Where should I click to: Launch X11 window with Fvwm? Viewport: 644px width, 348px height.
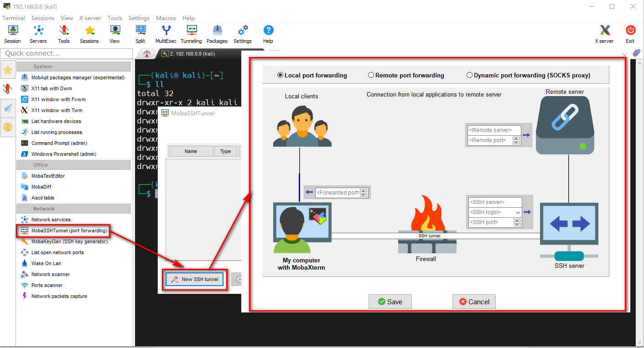tap(54, 99)
